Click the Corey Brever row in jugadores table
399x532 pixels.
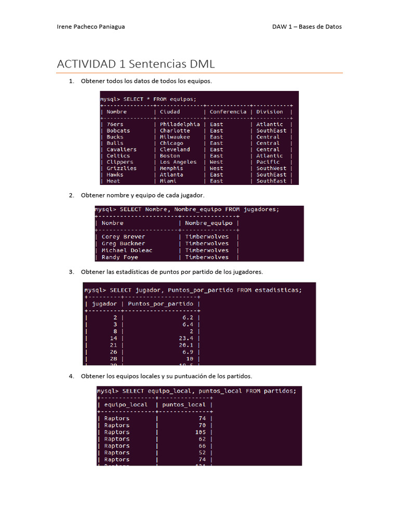pyautogui.click(x=167, y=237)
